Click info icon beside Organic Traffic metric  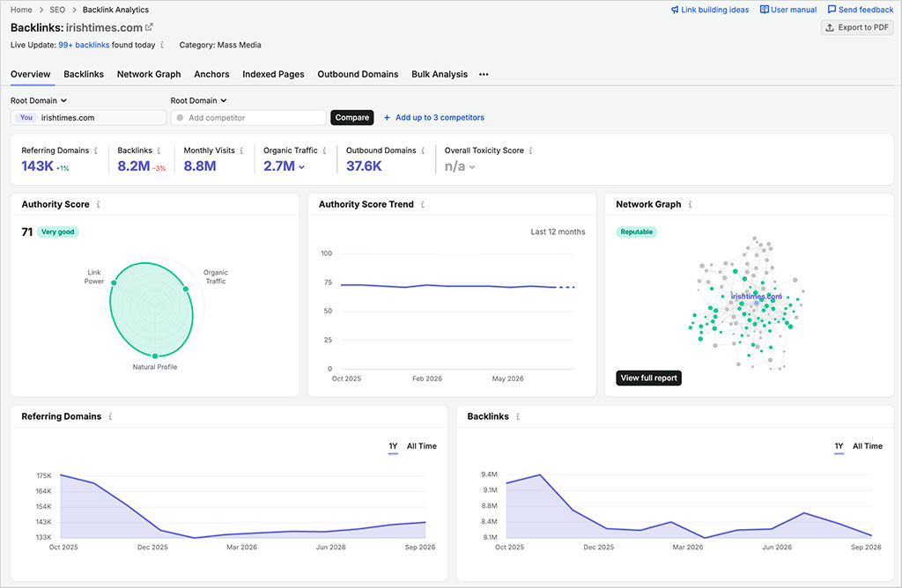[x=324, y=151]
